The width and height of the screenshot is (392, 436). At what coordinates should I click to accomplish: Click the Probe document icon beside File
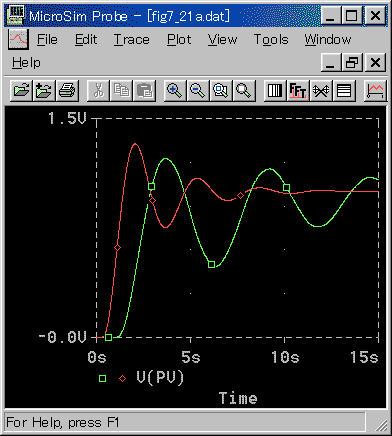18,39
